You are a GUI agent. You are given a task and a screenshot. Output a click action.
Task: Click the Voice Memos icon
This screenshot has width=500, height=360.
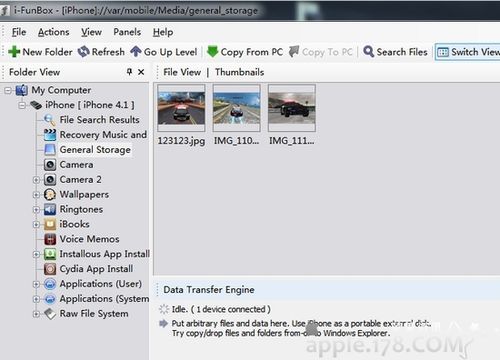click(50, 239)
